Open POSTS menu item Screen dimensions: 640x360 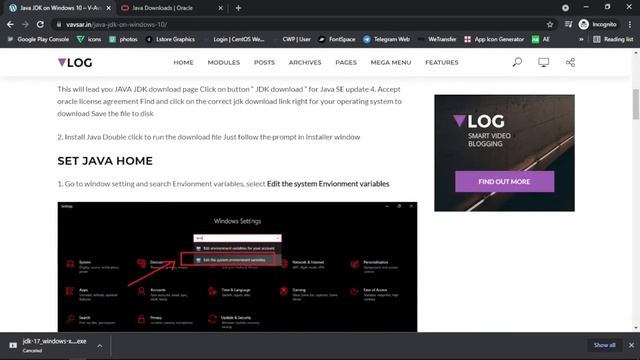coord(264,62)
